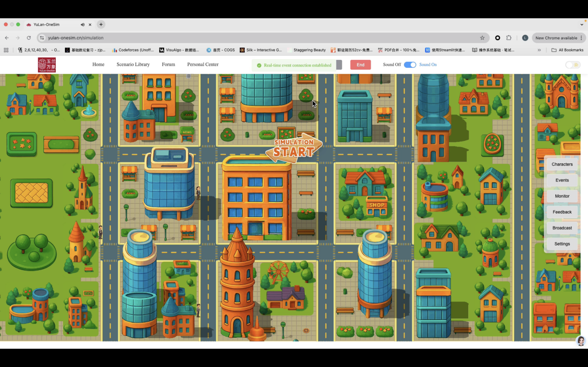Click the YuLan-OneSim logo
This screenshot has height=367, width=588.
46,65
